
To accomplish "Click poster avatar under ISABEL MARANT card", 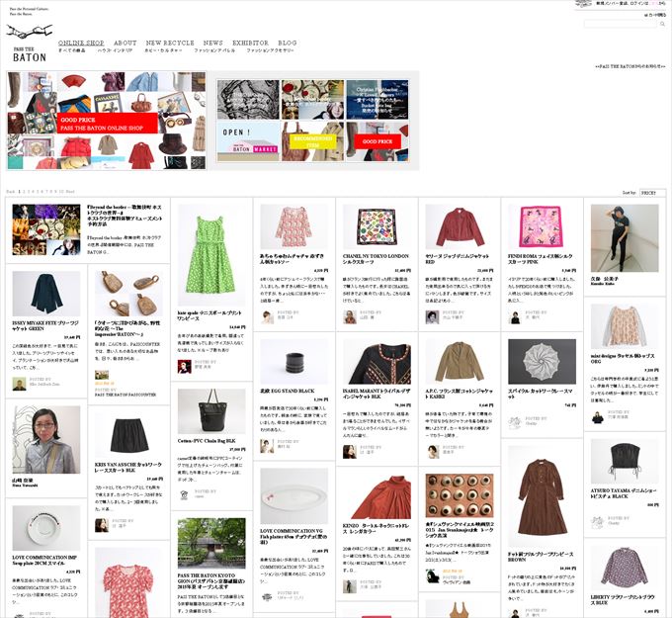I will point(350,452).
